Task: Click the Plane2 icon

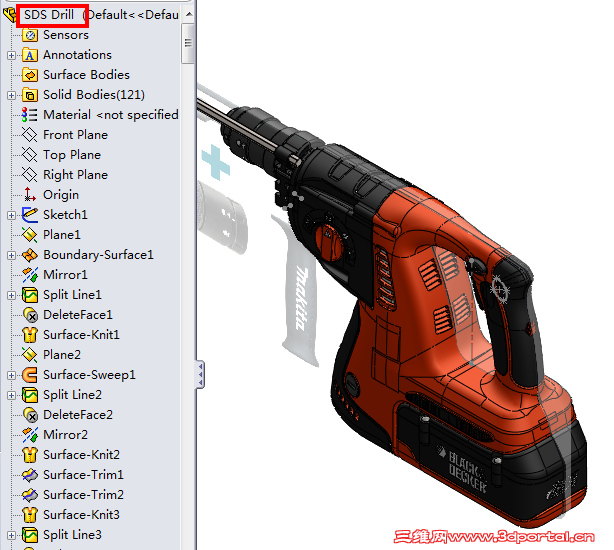Action: (30, 355)
